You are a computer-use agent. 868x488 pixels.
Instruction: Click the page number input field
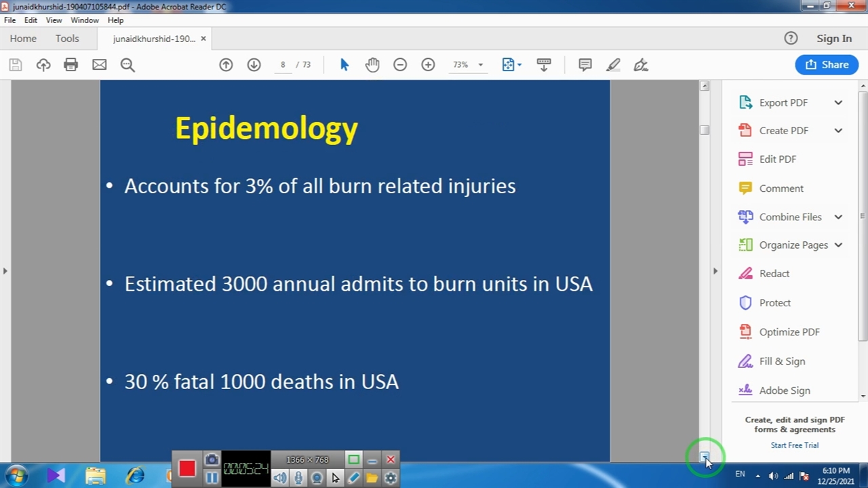(x=283, y=65)
